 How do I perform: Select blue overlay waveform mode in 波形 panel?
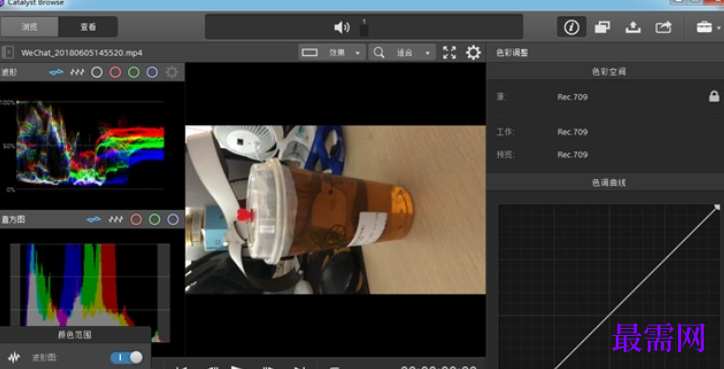point(56,72)
